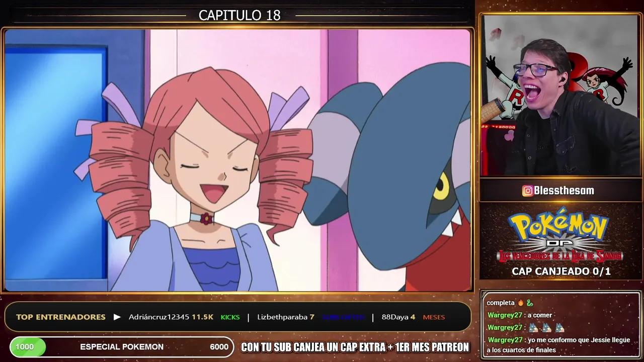Image resolution: width=644 pixels, height=362 pixels.
Task: Click the CAPITULO 18 title
Action: 239,15
